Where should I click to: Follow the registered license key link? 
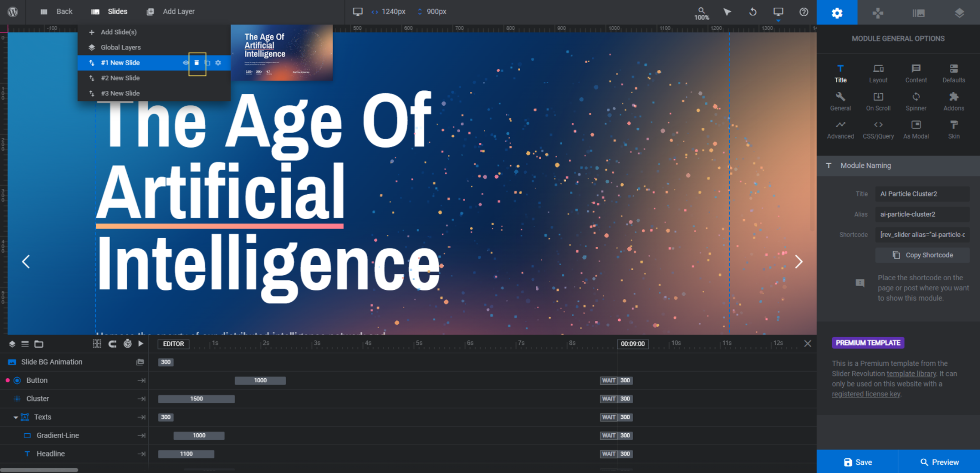(866, 394)
